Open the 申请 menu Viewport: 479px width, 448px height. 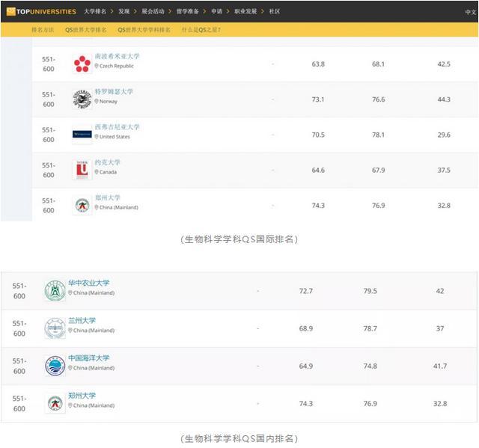pos(216,11)
